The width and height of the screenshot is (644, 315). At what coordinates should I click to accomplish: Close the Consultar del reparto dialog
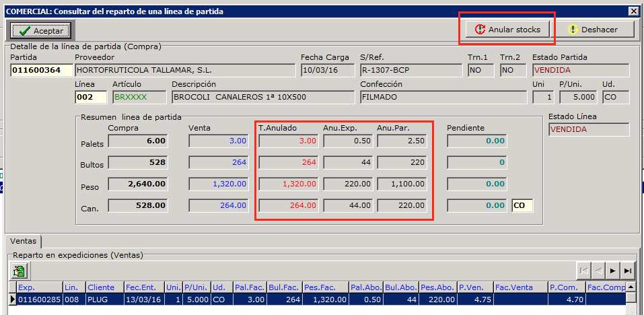point(633,11)
